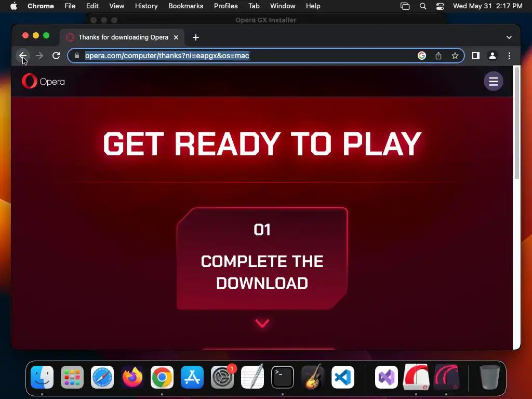The image size is (532, 399).
Task: Open the Window menu
Action: click(283, 6)
